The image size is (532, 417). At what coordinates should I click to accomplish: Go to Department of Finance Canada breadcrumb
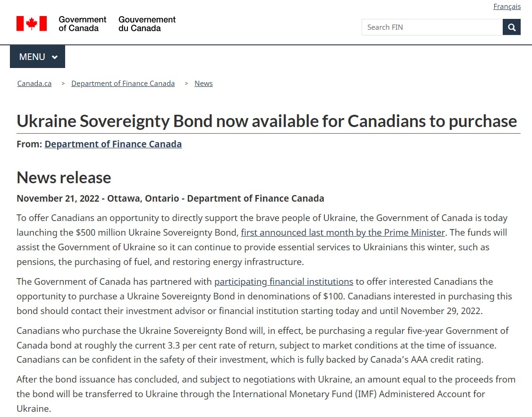tap(123, 84)
